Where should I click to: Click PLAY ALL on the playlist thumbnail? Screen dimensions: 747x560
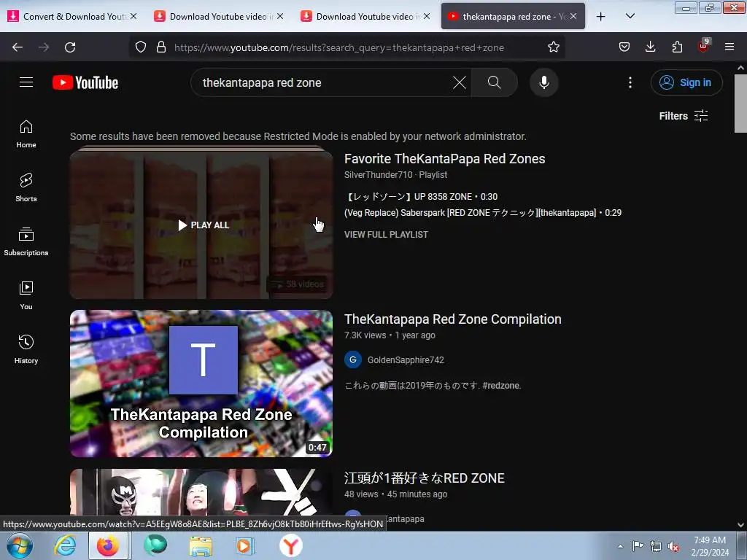tap(204, 225)
